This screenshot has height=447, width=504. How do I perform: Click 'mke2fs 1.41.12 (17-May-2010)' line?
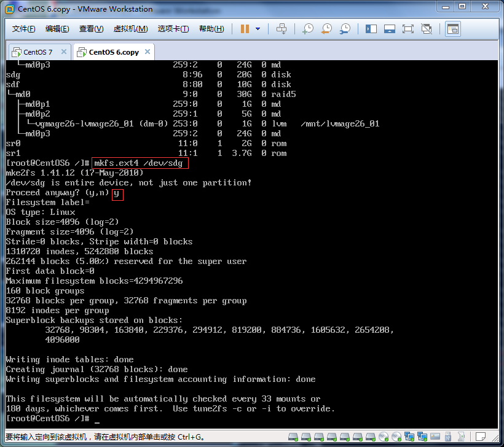tap(74, 173)
